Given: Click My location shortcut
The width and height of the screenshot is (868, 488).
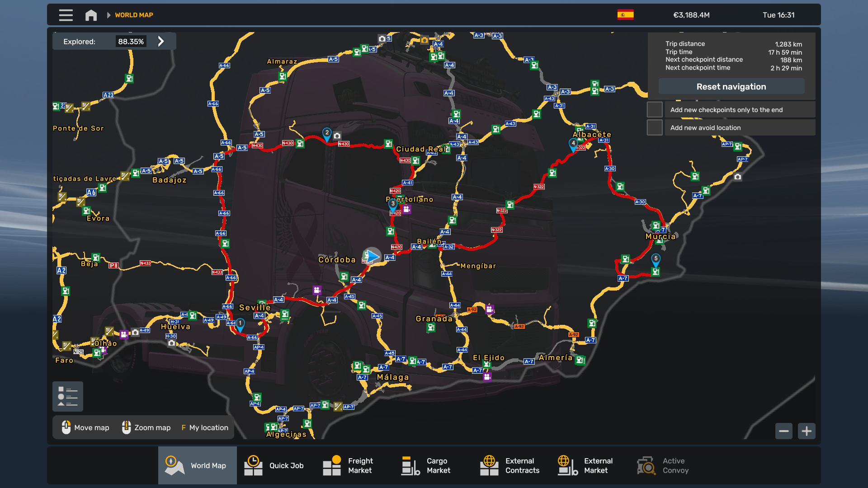Looking at the screenshot, I should coord(205,427).
